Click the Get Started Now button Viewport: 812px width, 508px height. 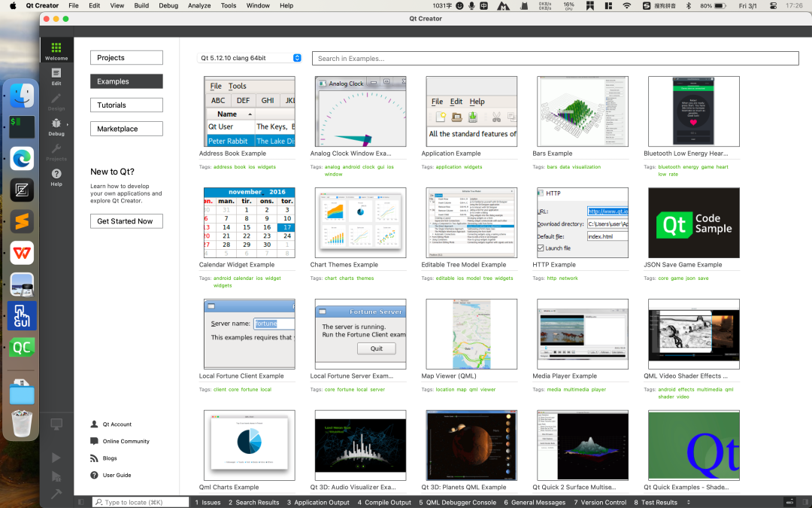(126, 221)
